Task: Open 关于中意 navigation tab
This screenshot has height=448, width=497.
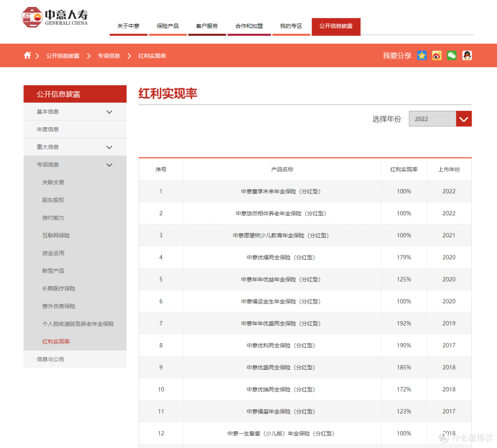Action: (x=128, y=26)
